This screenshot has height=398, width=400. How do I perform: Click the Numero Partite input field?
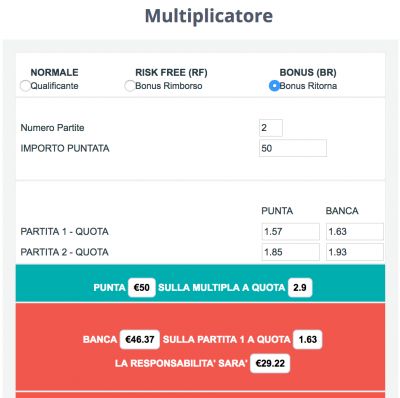(271, 128)
